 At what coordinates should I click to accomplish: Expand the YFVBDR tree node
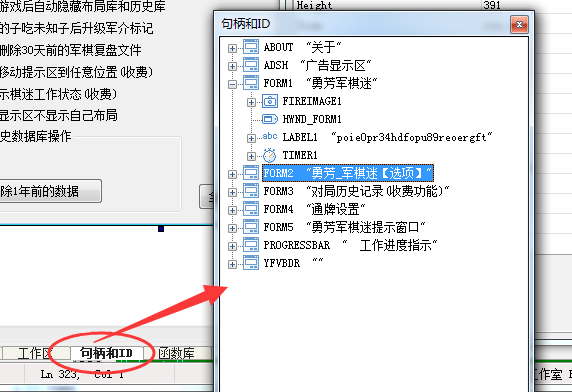[232, 264]
